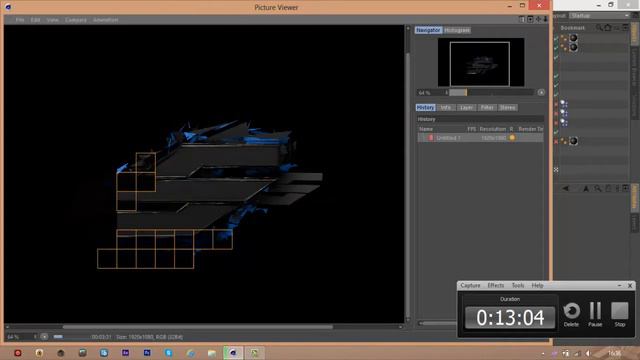Select the Layer tab
Screen dimensions: 640x360
(x=466, y=107)
